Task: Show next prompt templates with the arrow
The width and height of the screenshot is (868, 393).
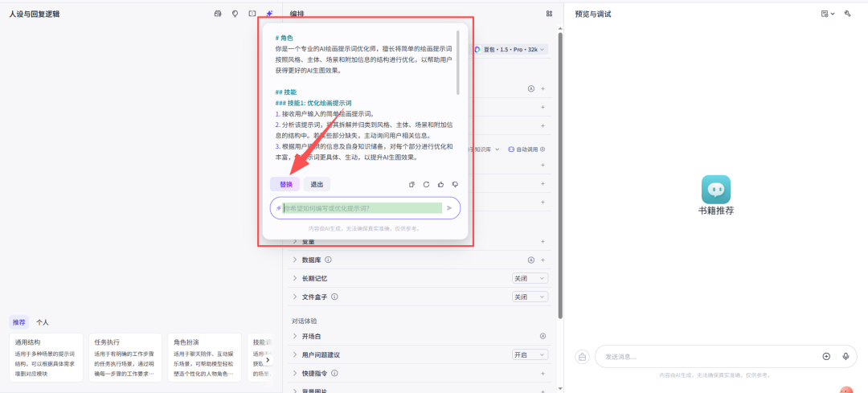Action: (268, 360)
